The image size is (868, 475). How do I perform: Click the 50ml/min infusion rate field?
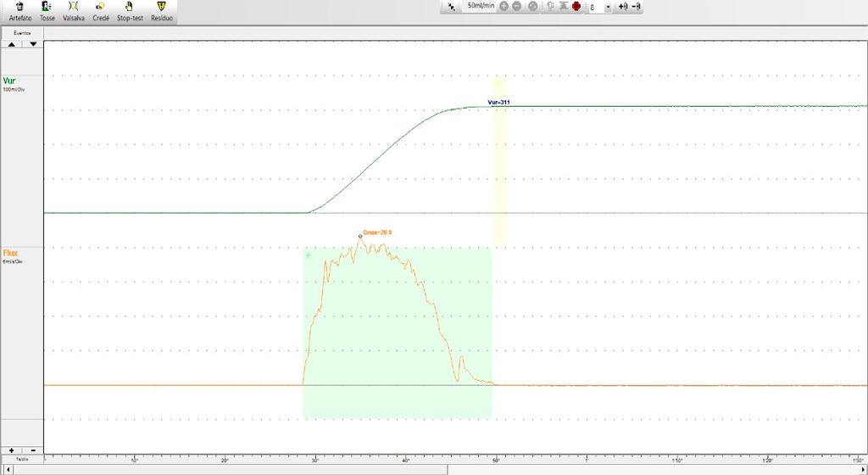coord(481,6)
